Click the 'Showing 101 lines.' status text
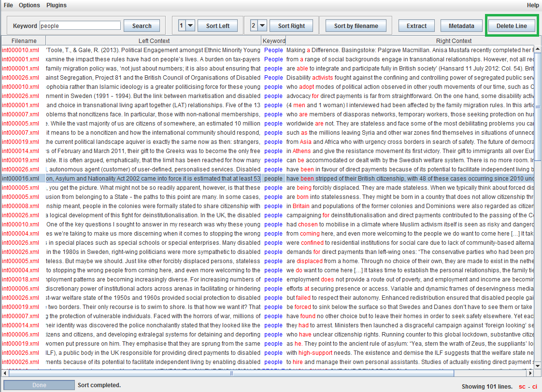Viewport: 542px width, 392px height. (487, 387)
